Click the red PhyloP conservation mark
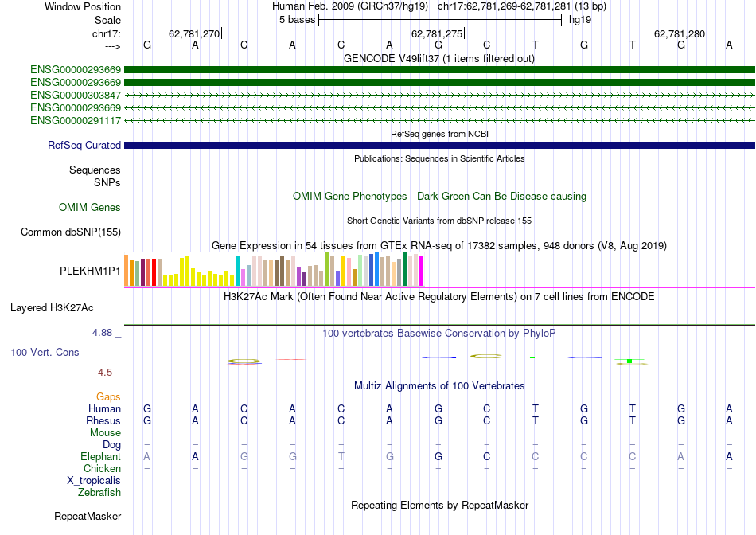Viewport: 756px width, 535px height. click(x=290, y=359)
